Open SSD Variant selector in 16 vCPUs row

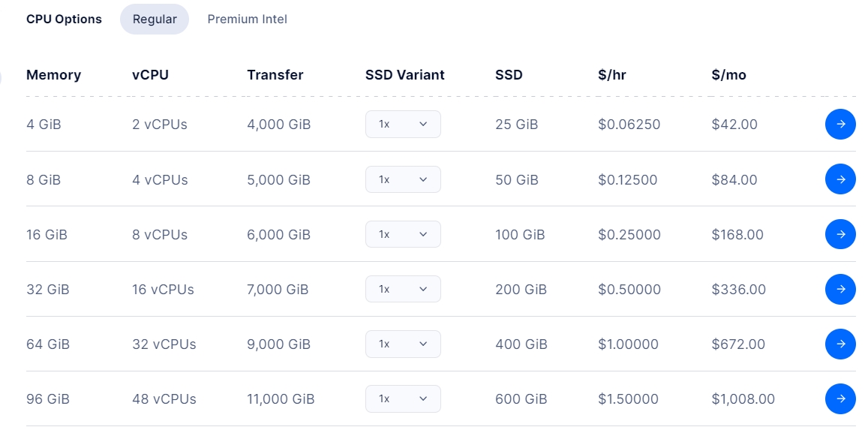coord(403,289)
